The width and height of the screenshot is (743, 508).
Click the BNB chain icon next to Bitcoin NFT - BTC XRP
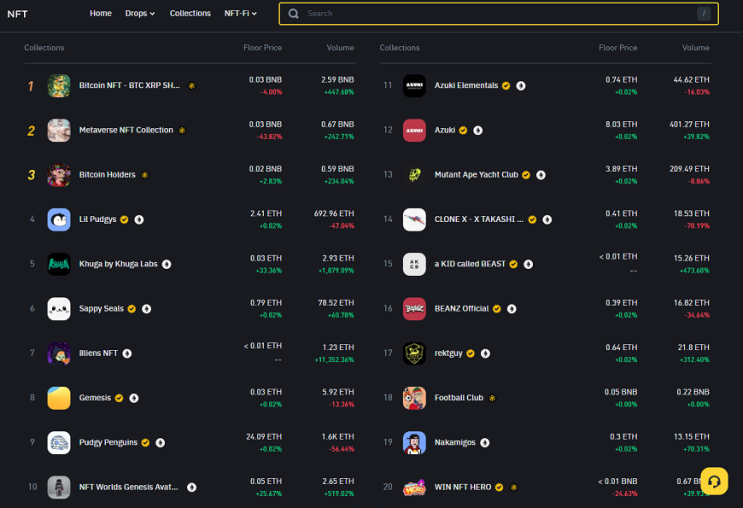(192, 86)
